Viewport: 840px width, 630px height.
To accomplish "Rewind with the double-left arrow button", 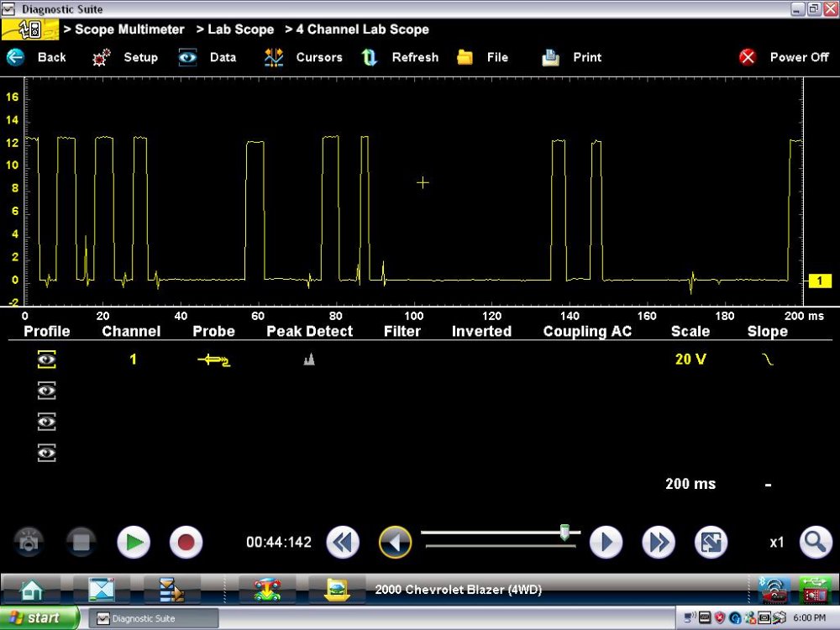I will [343, 543].
